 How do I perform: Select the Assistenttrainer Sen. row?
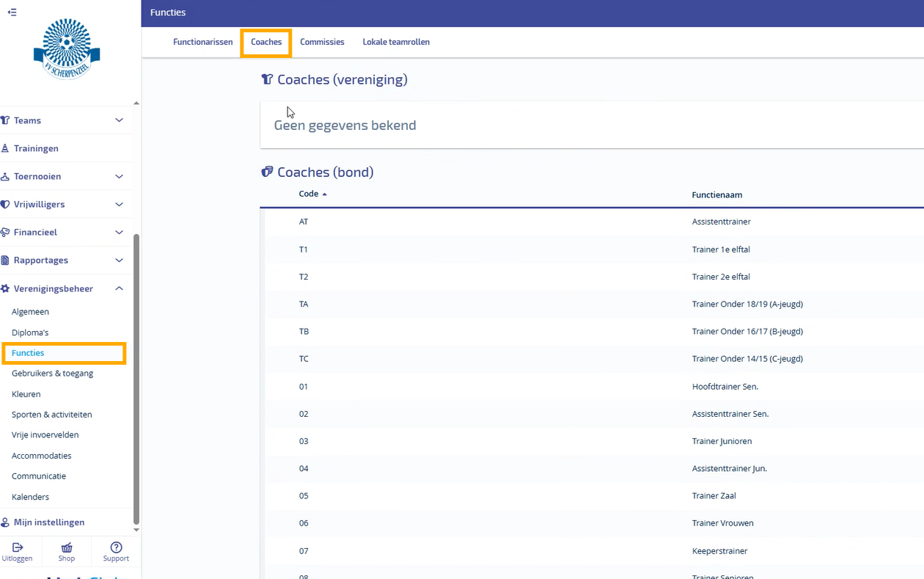[x=592, y=414]
